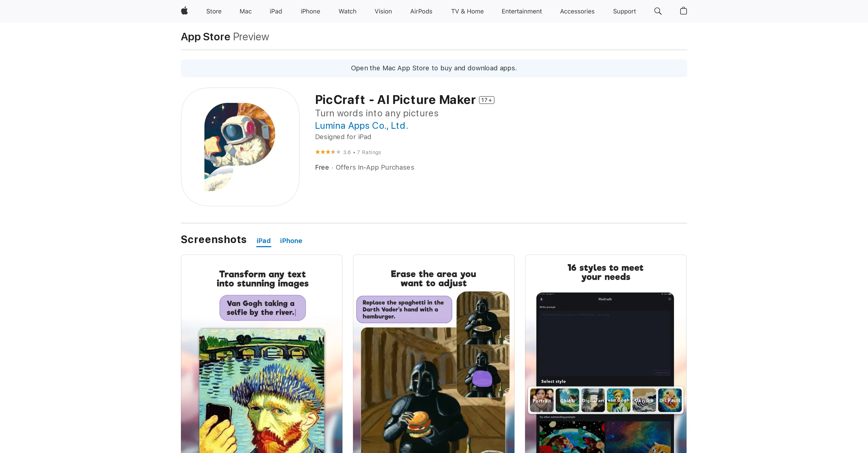This screenshot has width=868, height=453.
Task: Open Lumina Apps Co., Ltd. developer link
Action: click(x=362, y=125)
